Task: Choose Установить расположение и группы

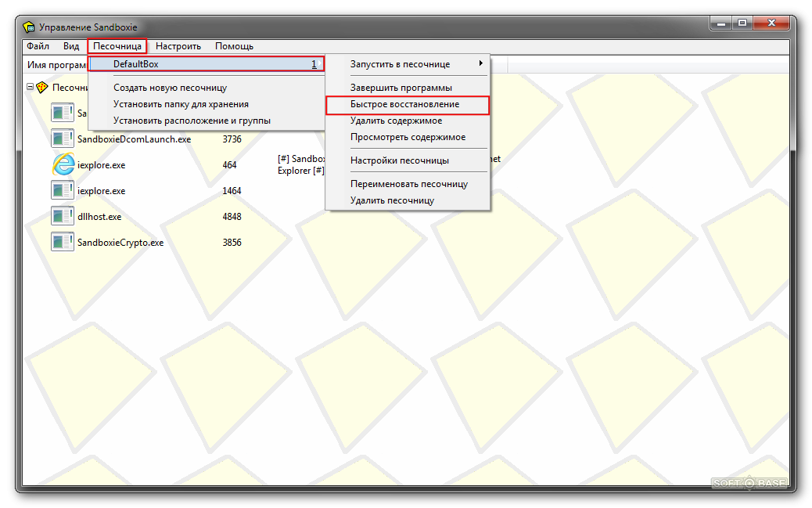Action: click(192, 121)
